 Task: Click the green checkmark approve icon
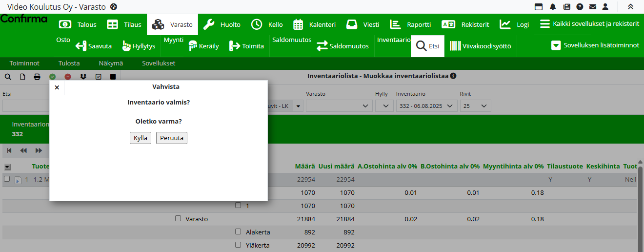click(52, 77)
